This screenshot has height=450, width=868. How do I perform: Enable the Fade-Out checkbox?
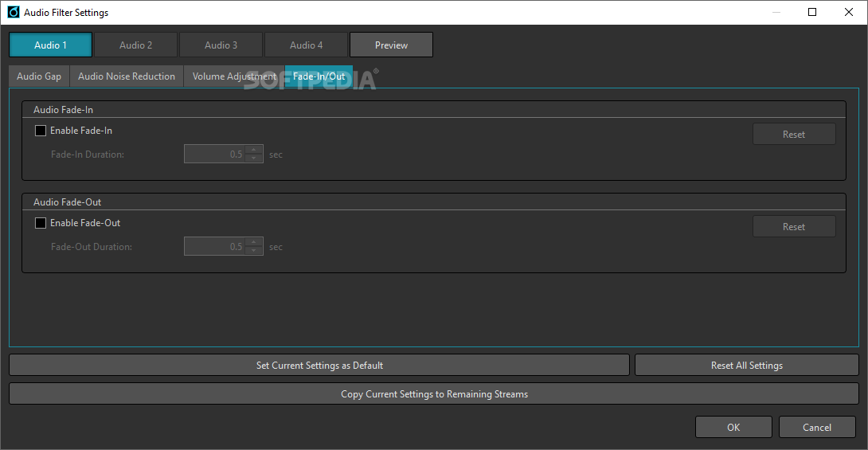click(x=41, y=223)
